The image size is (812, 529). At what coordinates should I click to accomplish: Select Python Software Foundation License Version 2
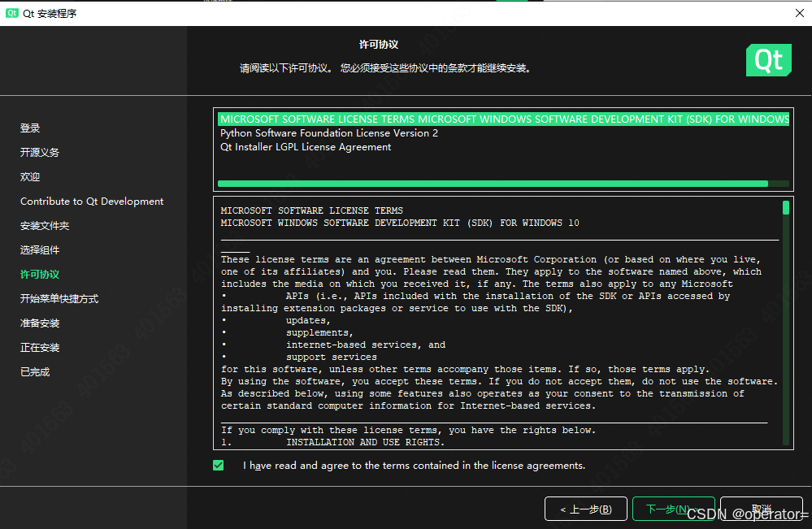coord(329,133)
